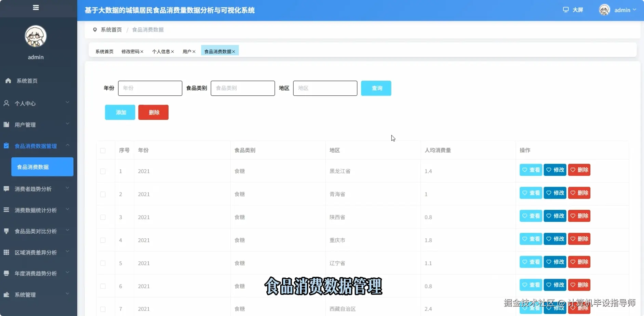Collapse the 食品消费数据管理 menu chevron
The width and height of the screenshot is (644, 316).
click(x=67, y=145)
